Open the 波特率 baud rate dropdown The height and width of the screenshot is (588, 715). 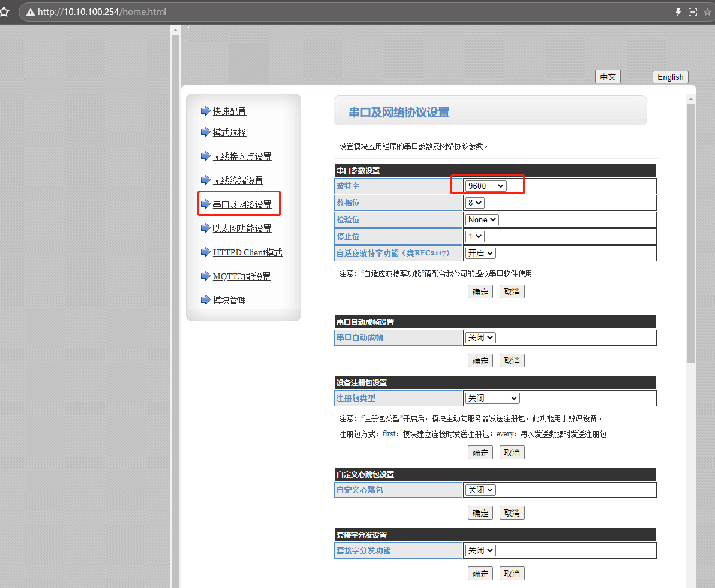486,186
